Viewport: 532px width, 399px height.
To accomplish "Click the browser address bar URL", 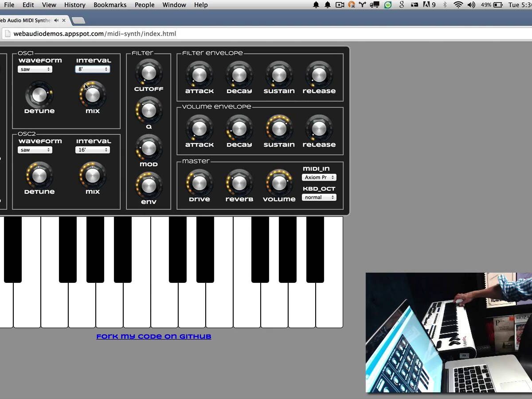I will 95,34.
